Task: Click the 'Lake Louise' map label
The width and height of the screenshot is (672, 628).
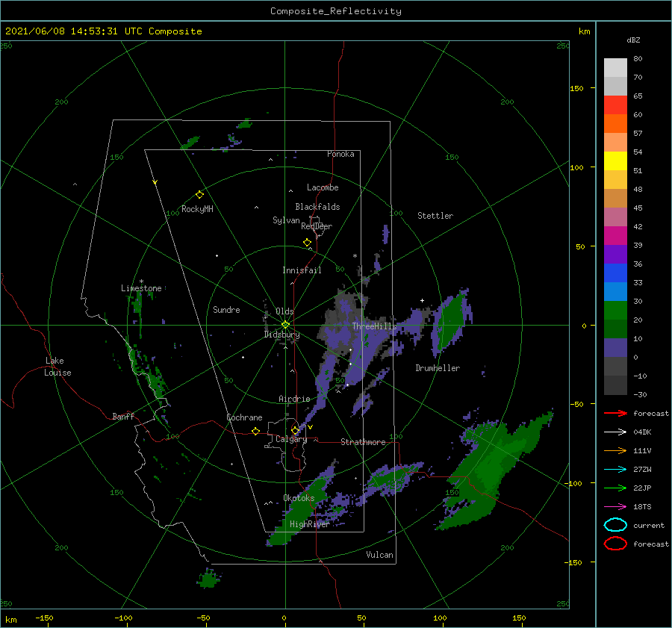Action: click(57, 367)
